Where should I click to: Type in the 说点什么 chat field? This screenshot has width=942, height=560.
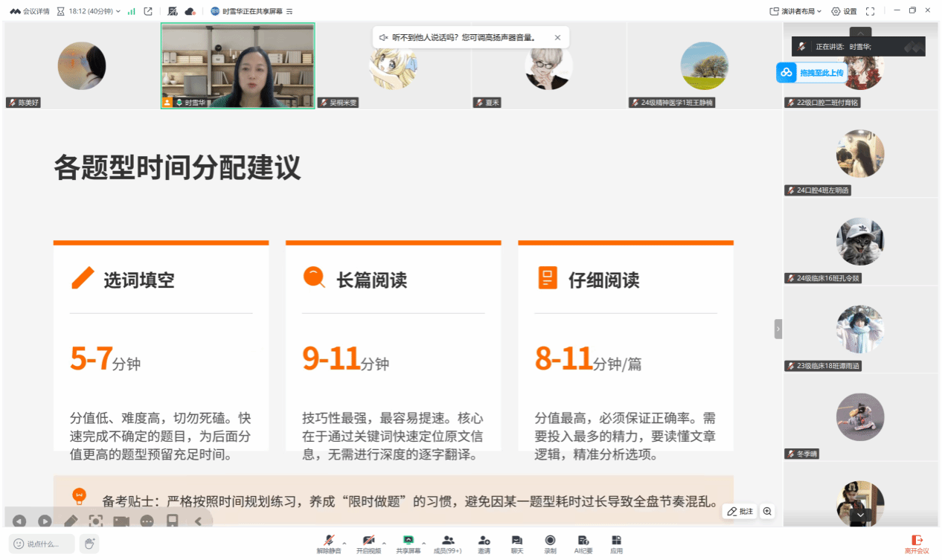42,544
